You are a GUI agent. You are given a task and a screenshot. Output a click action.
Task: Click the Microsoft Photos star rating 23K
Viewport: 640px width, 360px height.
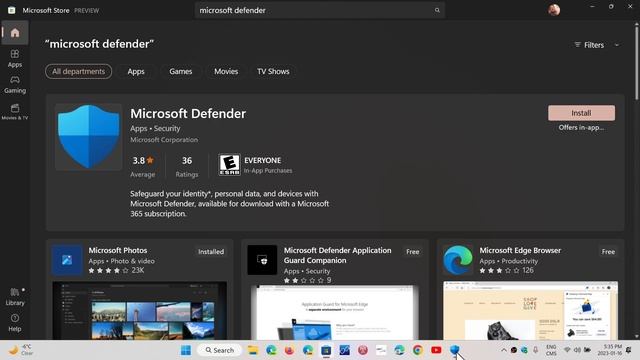coord(116,270)
